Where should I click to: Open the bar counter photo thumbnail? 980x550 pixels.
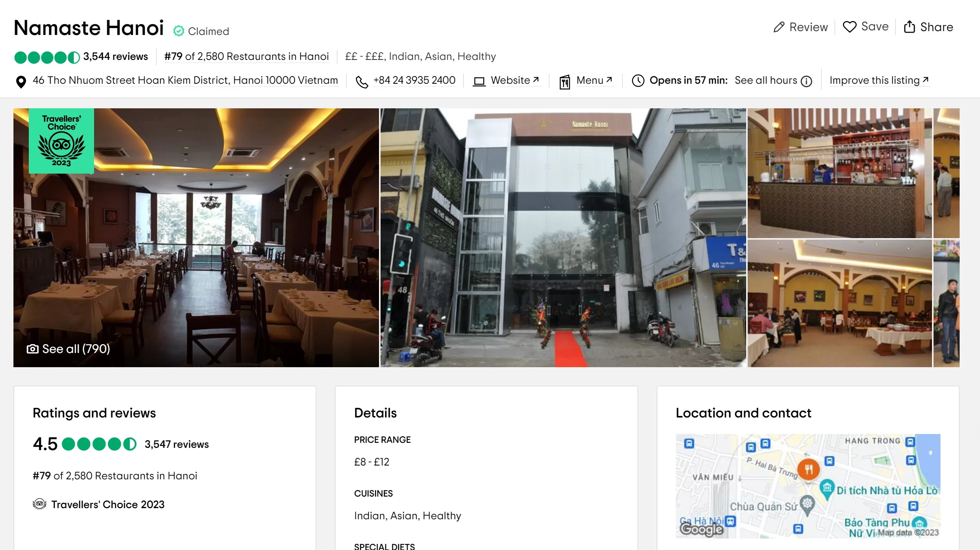coord(839,173)
